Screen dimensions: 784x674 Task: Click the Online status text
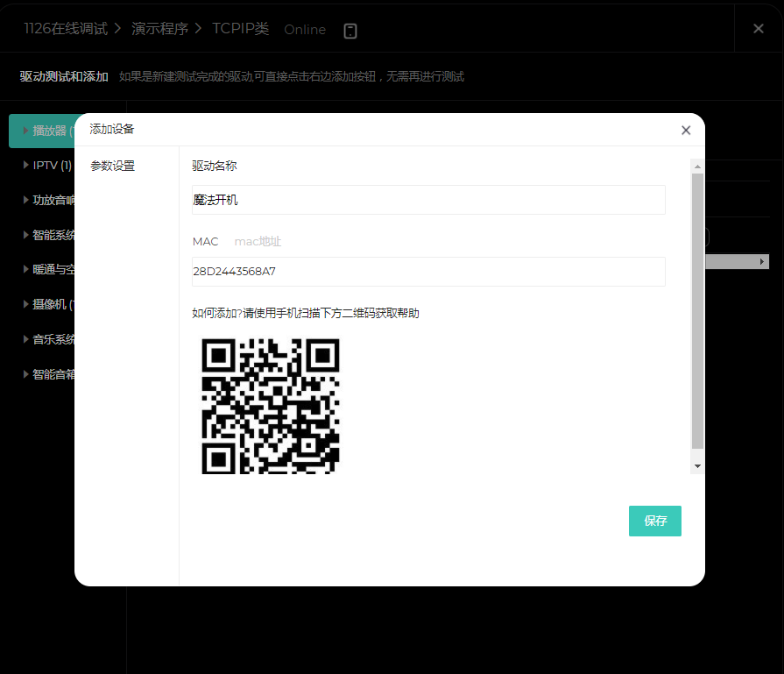(x=305, y=30)
